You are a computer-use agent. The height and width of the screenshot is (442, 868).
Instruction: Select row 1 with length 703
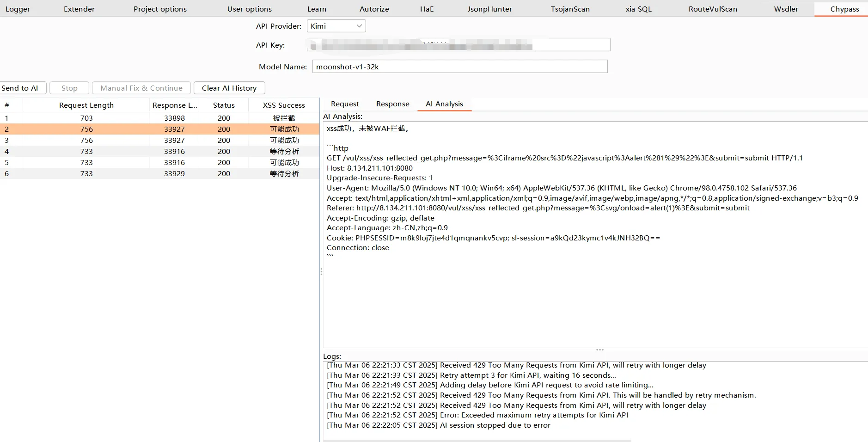click(x=159, y=118)
